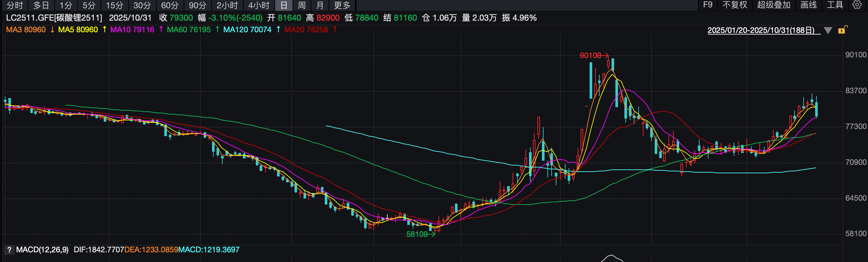Switch to the 多日 multi-day tab
This screenshot has height=262, width=868.
(41, 5)
